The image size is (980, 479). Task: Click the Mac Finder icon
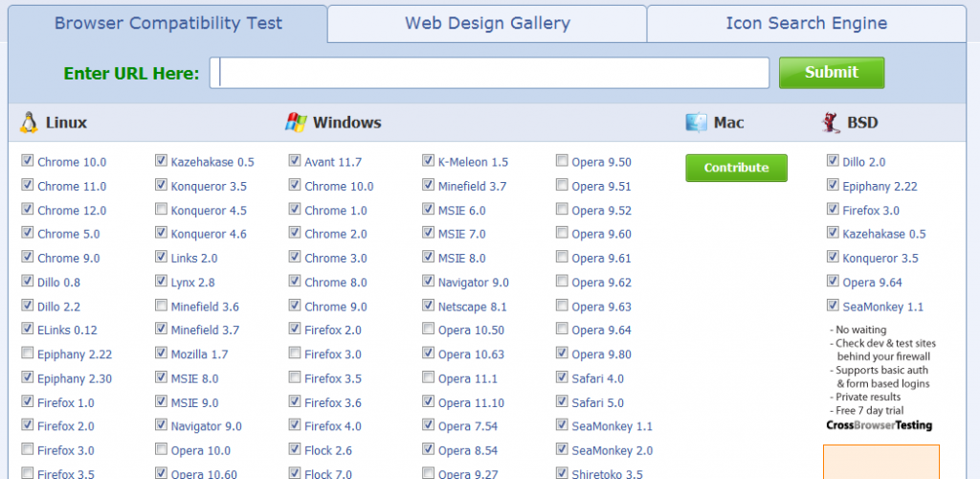pos(697,123)
